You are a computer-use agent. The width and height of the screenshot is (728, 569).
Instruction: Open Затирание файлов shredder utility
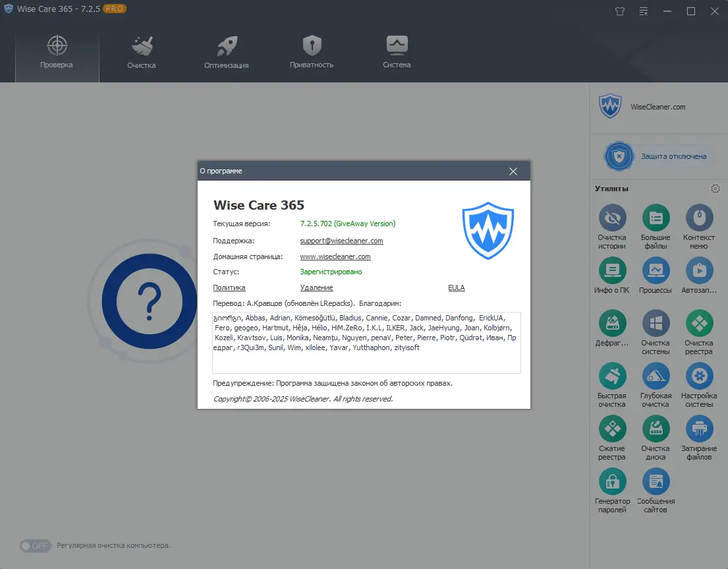(x=699, y=438)
